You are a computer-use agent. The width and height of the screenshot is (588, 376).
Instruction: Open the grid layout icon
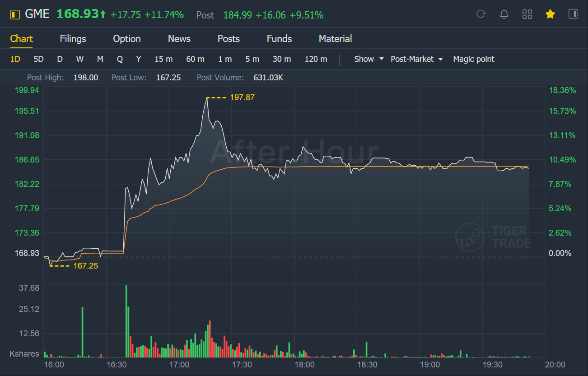click(527, 14)
